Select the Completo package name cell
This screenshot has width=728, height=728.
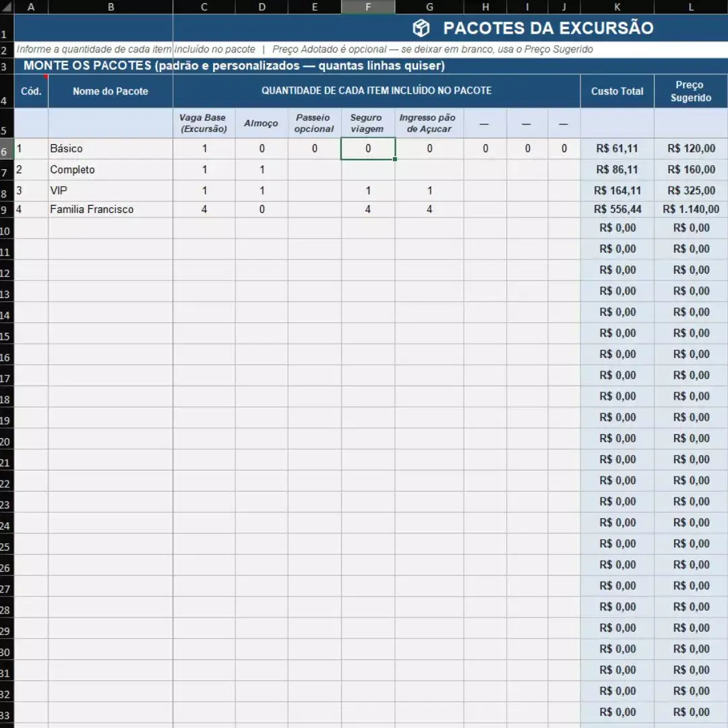pos(111,169)
